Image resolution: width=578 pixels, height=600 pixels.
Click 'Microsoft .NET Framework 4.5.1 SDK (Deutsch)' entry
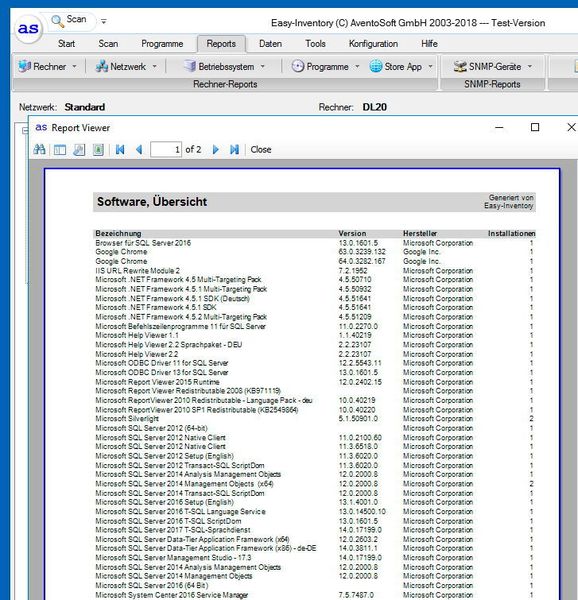click(172, 298)
